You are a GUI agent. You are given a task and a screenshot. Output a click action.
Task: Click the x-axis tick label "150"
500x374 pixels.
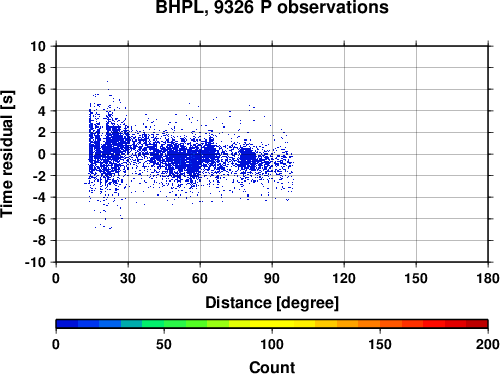tap(416, 278)
